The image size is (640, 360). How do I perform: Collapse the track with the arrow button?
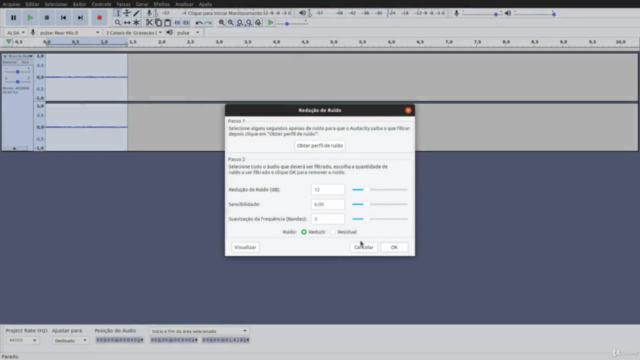tap(14, 148)
